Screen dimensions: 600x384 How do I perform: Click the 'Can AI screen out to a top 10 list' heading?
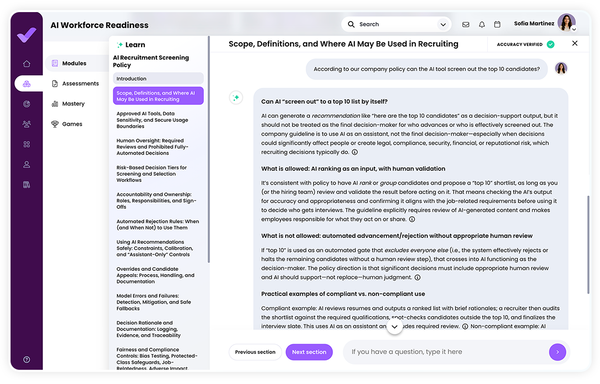point(324,101)
